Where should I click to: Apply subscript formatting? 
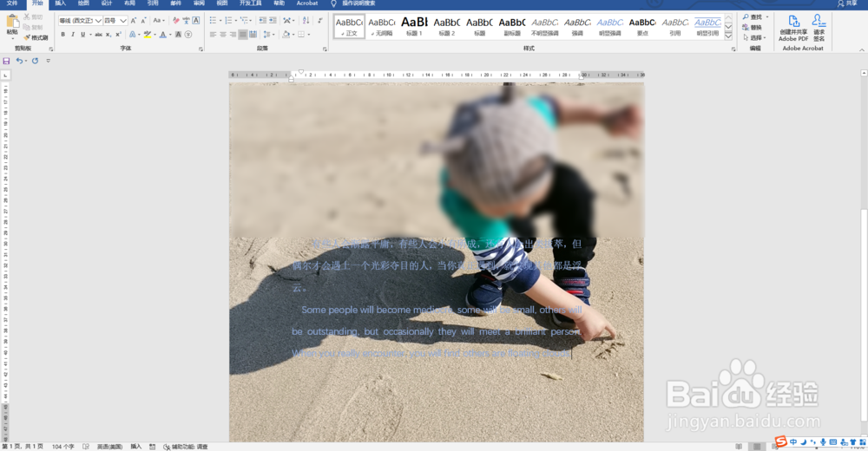pos(108,35)
